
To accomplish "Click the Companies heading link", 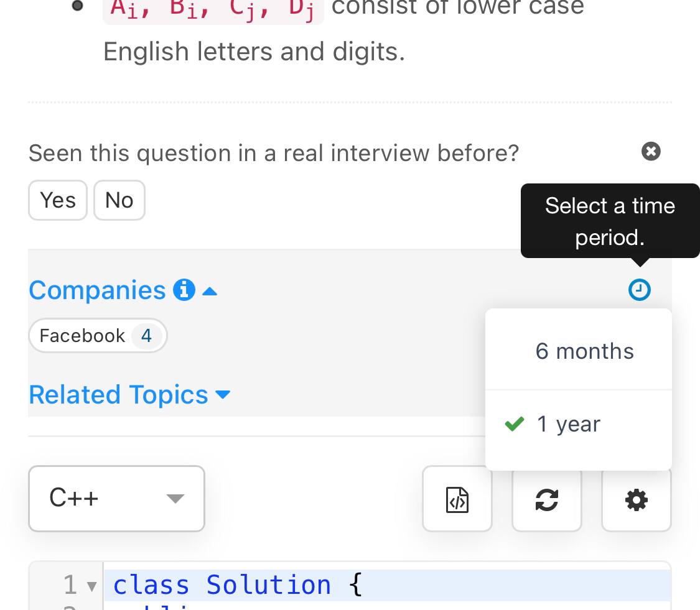I will [x=97, y=290].
